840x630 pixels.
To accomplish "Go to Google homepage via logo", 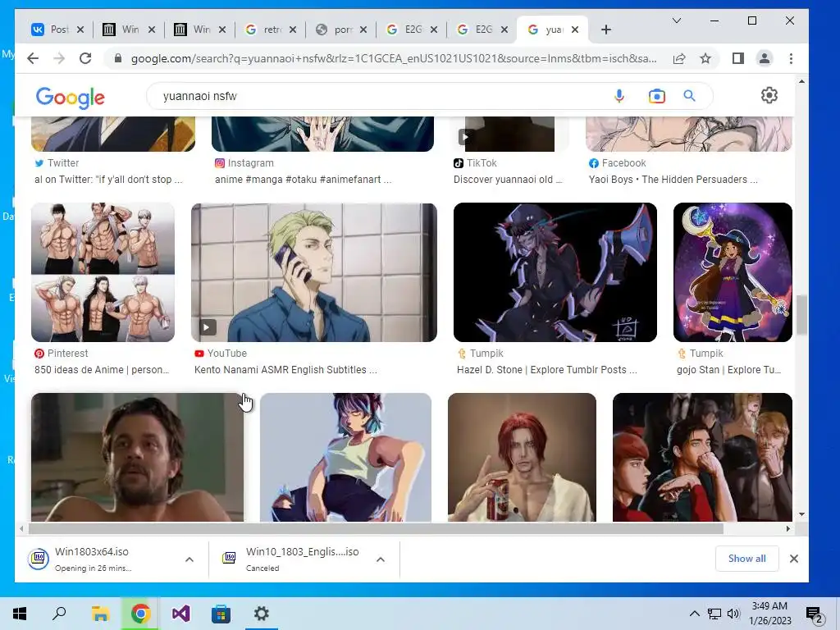I will [71, 98].
